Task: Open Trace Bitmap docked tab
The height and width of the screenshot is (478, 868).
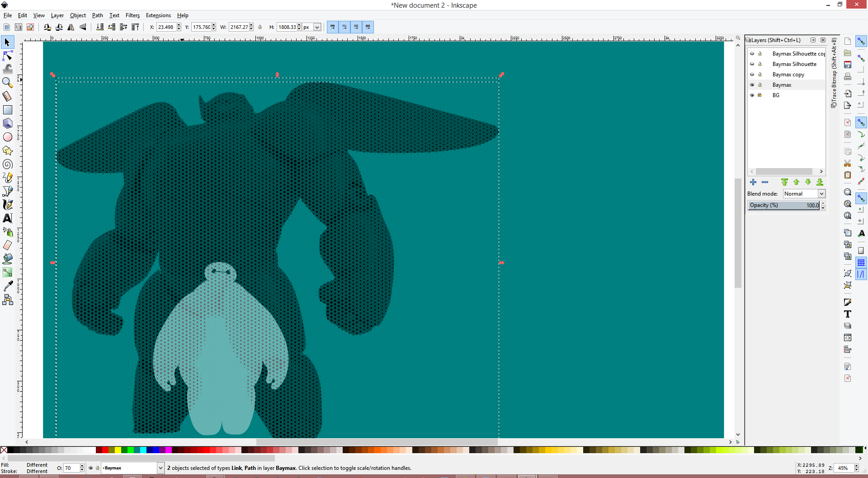Action: point(834,73)
